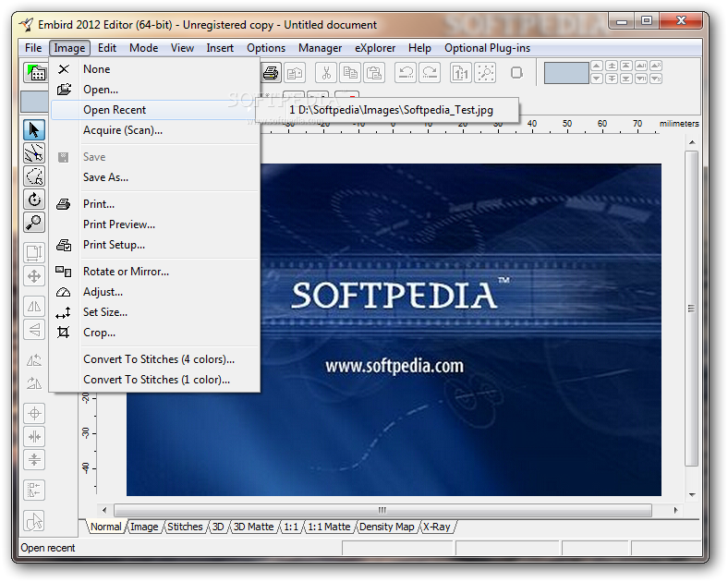The height and width of the screenshot is (582, 728).
Task: Expand the Open Recent submenu entry
Action: [154, 110]
